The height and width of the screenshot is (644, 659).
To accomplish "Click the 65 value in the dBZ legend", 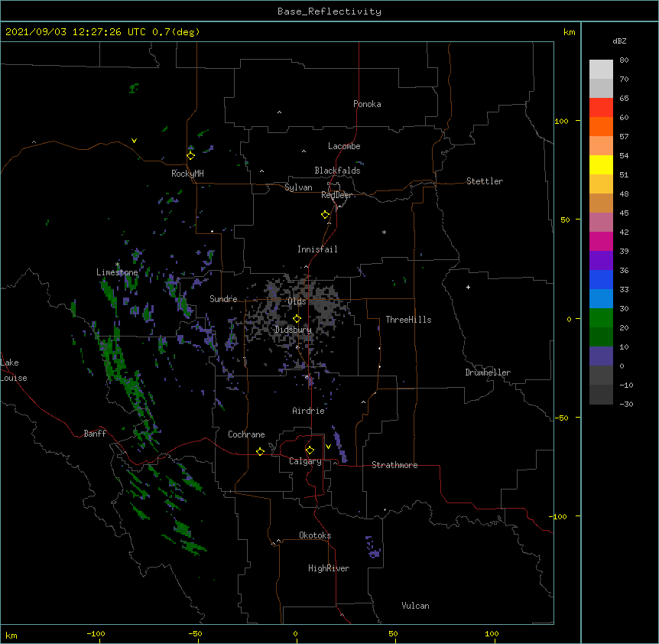I will 624,99.
